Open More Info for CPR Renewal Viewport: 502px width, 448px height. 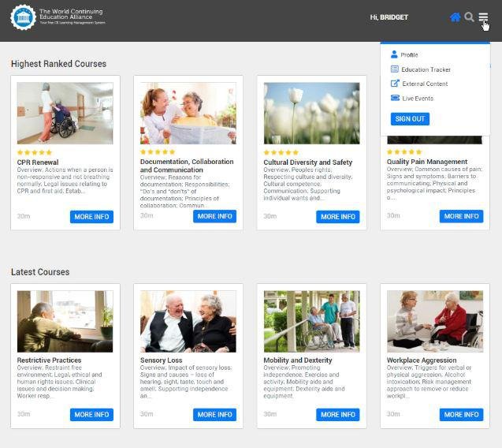pos(91,217)
